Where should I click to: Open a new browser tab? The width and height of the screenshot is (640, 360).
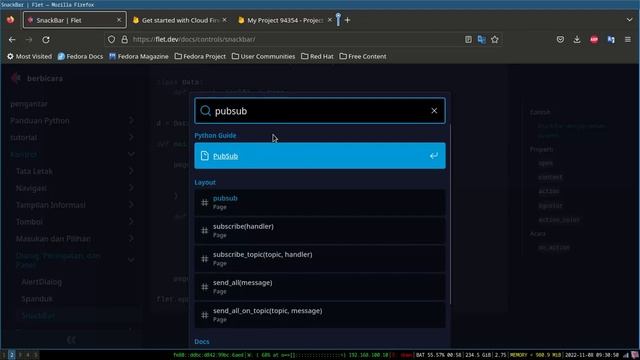pyautogui.click(x=347, y=20)
